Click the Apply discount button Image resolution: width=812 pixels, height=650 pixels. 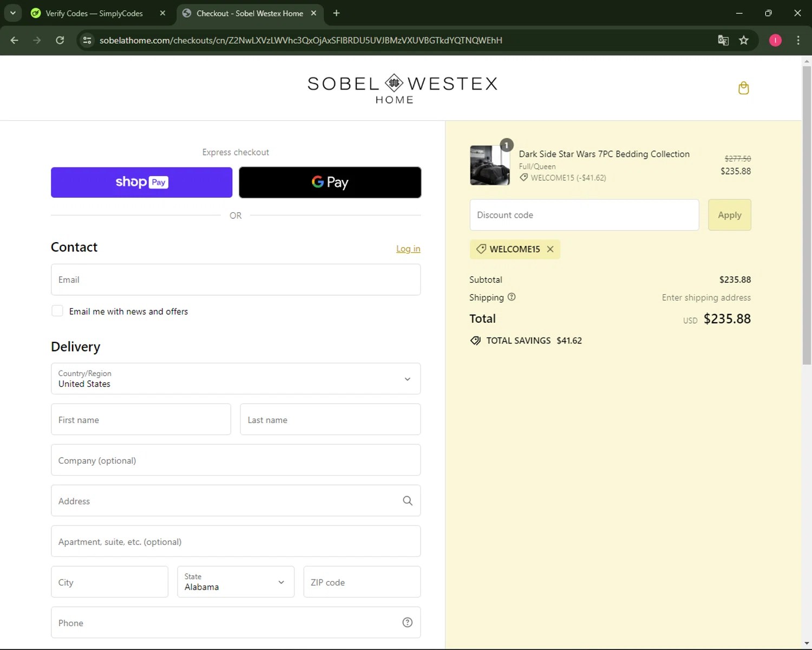tap(729, 215)
